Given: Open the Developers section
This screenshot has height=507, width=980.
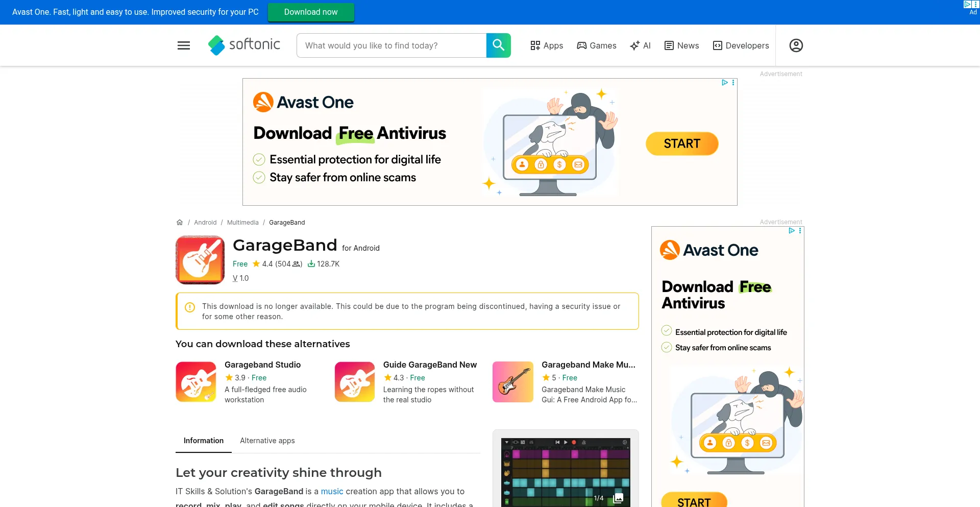Looking at the screenshot, I should (741, 45).
